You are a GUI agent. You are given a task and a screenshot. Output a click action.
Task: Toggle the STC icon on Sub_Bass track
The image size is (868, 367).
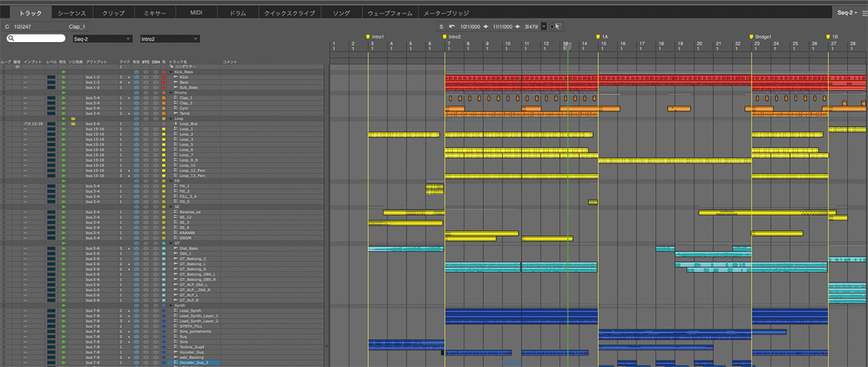point(145,88)
